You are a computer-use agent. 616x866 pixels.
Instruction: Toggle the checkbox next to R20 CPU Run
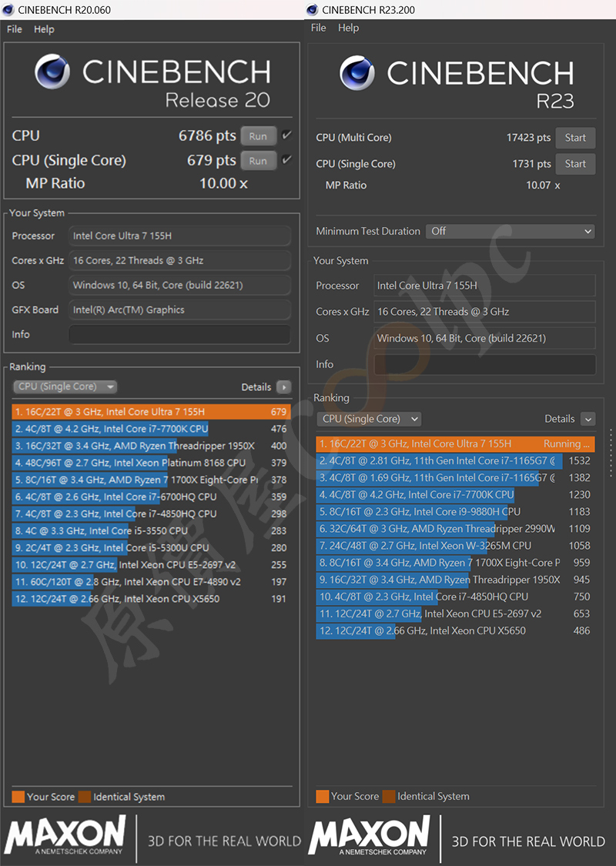click(x=286, y=135)
